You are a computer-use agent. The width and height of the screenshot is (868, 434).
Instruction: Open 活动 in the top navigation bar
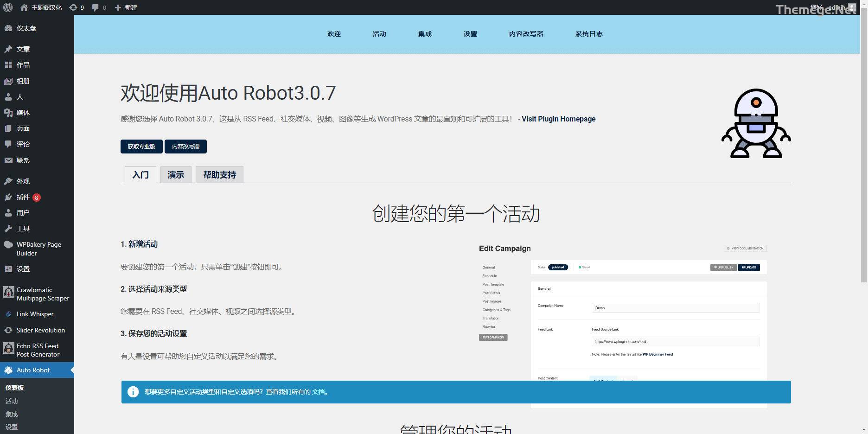click(x=379, y=34)
